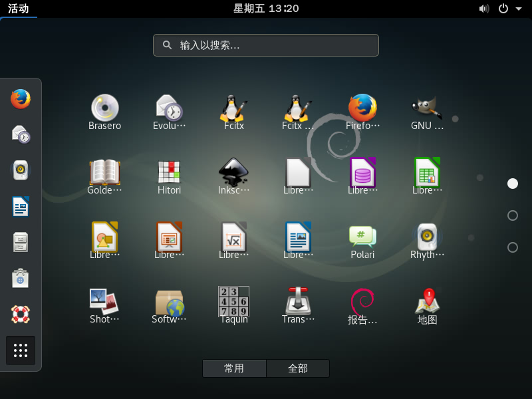Open the Shotwell photo manager
The height and width of the screenshot is (399, 532).
(x=105, y=305)
